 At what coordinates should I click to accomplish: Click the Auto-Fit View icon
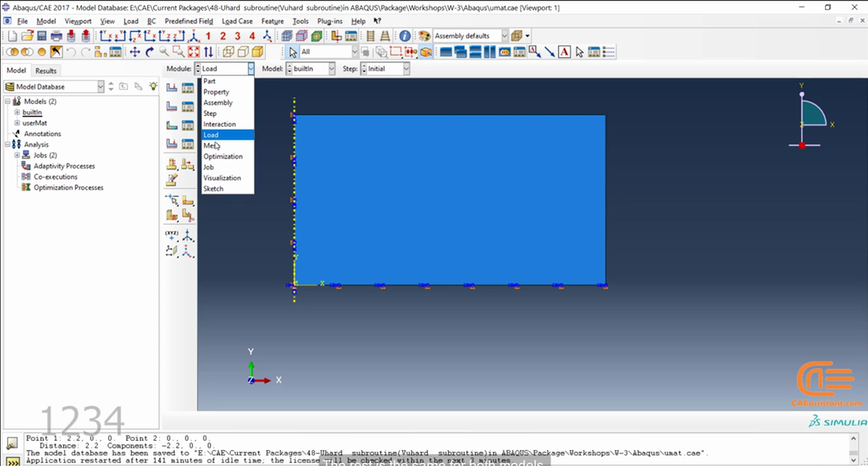pyautogui.click(x=193, y=52)
